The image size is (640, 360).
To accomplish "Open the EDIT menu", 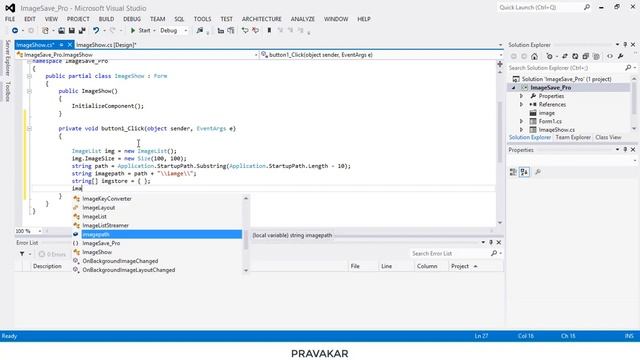I will [x=30, y=19].
